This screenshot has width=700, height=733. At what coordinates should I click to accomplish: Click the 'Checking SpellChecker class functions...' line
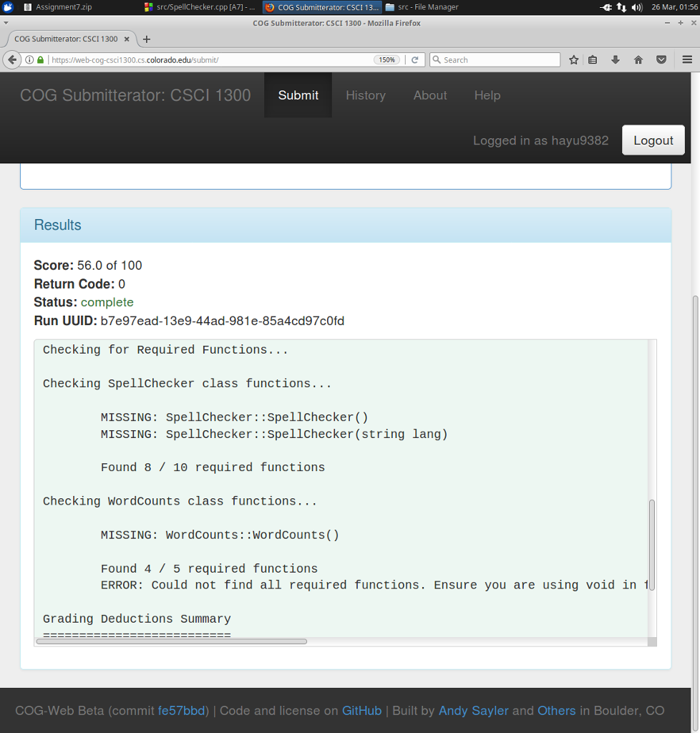pos(188,384)
